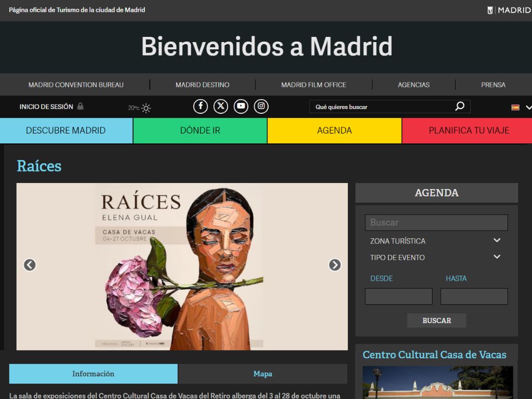
Task: Click the padlock icon next to Inicio de Sesión
Action: point(81,106)
